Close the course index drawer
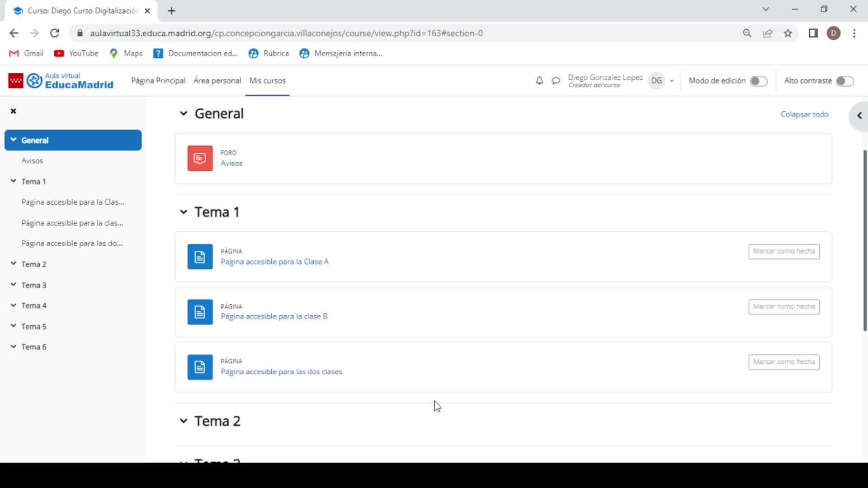 tap(14, 111)
